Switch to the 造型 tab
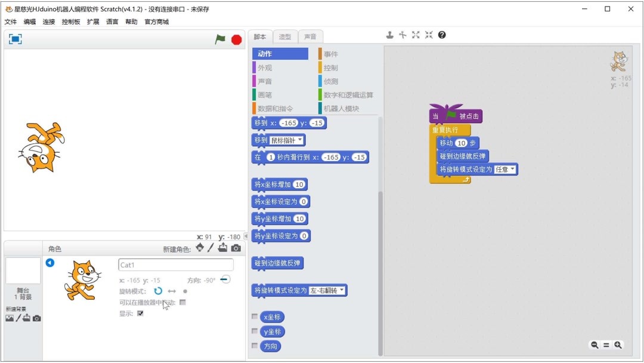This screenshot has height=363, width=644. point(285,36)
